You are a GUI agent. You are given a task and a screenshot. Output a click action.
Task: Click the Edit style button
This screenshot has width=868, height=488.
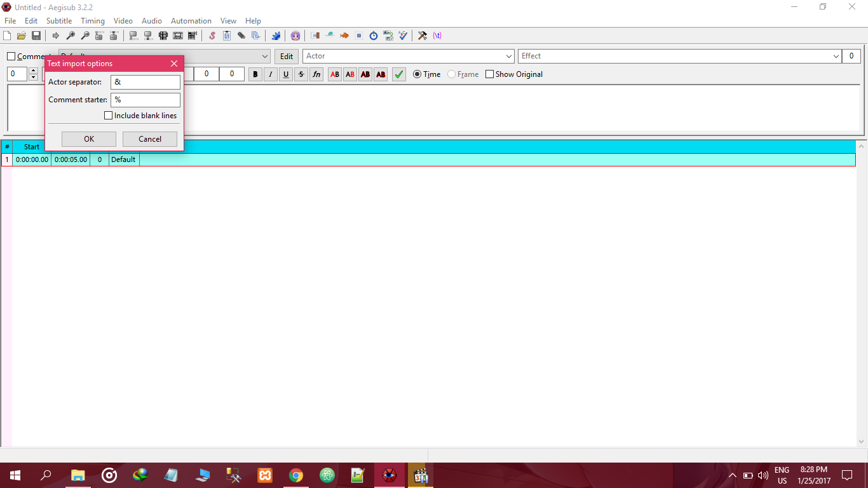287,57
